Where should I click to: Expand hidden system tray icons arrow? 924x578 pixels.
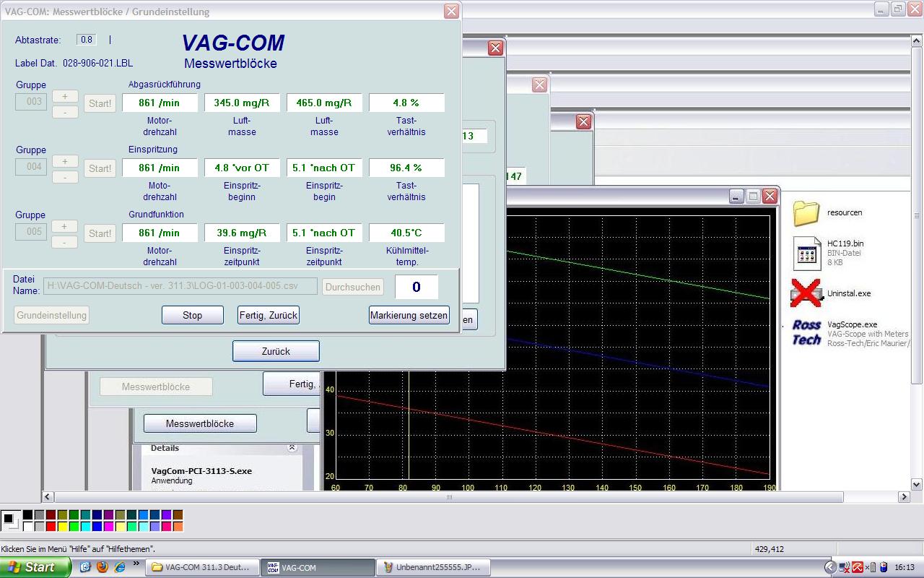point(831,567)
